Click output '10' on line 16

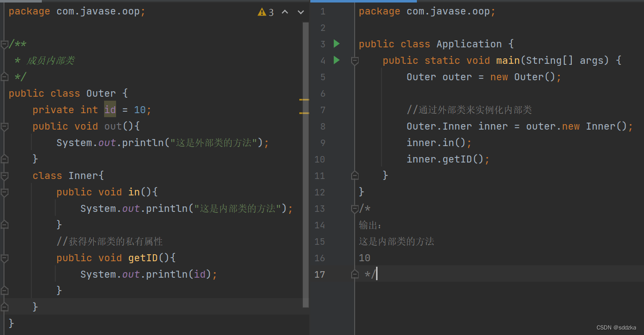365,258
